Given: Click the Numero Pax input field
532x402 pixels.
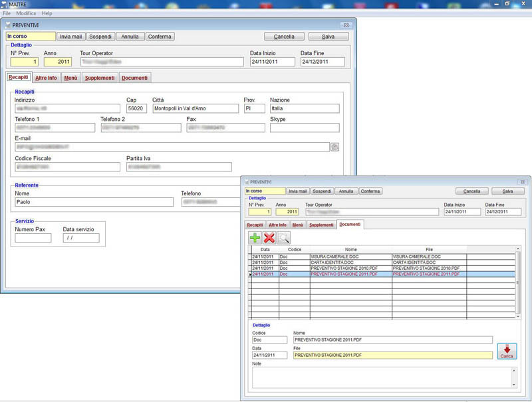Looking at the screenshot, I should click(x=33, y=238).
